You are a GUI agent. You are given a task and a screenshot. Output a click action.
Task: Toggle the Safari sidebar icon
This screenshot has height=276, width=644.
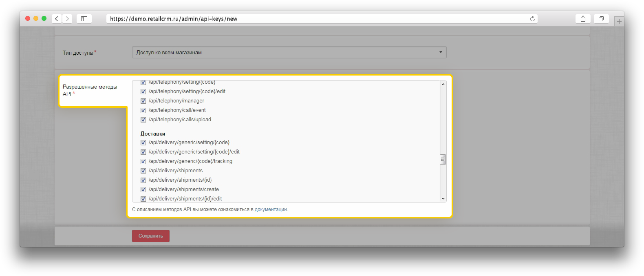(84, 19)
